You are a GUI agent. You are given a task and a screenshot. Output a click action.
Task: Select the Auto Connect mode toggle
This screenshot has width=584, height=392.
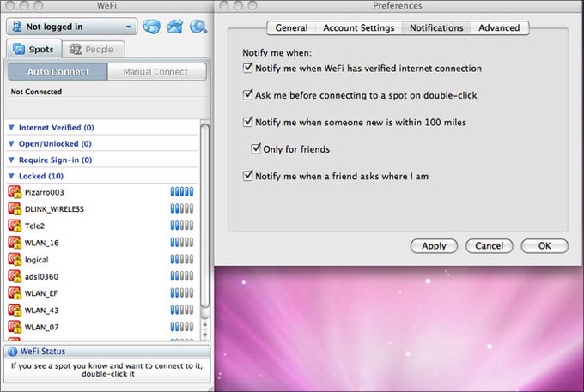[x=58, y=72]
